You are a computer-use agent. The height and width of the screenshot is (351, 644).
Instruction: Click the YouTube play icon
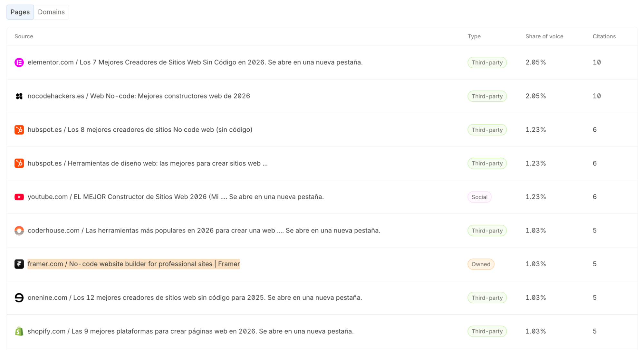click(x=19, y=197)
